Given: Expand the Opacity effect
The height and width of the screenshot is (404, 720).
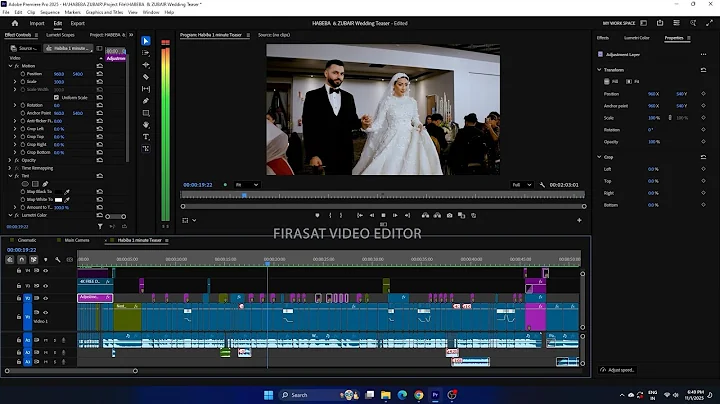Looking at the screenshot, I should [10, 160].
